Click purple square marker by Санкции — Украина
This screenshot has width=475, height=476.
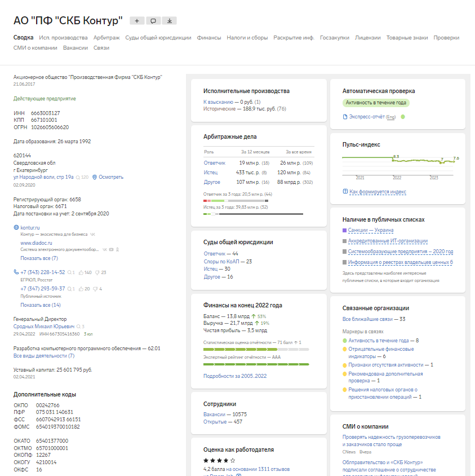coord(344,231)
